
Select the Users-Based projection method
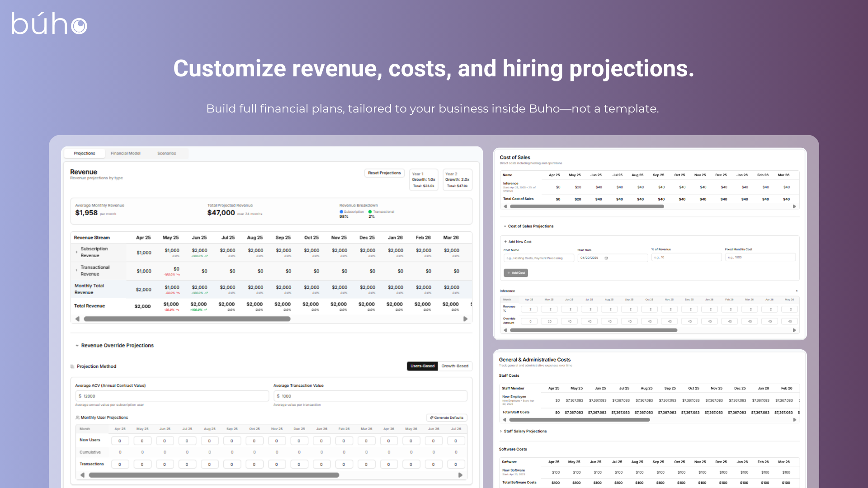[422, 366]
